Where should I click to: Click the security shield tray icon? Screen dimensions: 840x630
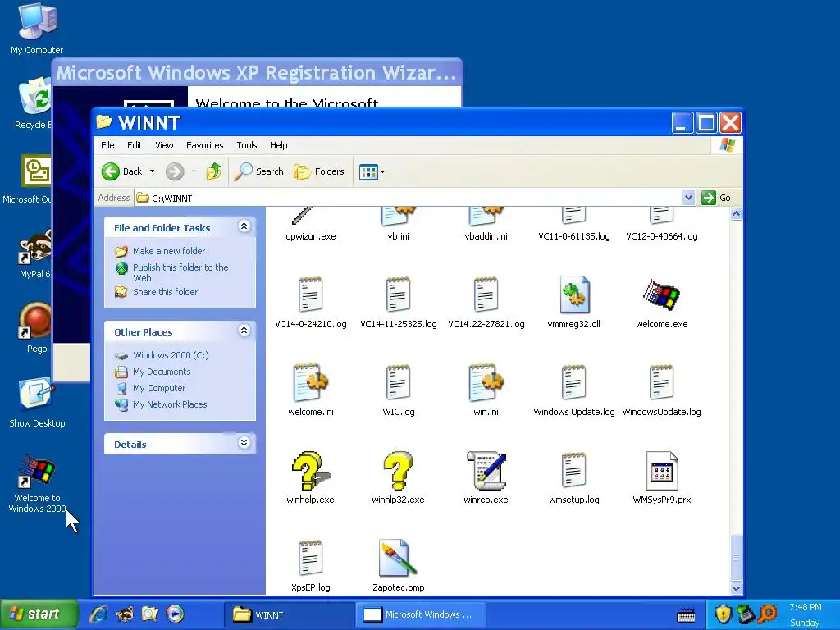coord(724,614)
